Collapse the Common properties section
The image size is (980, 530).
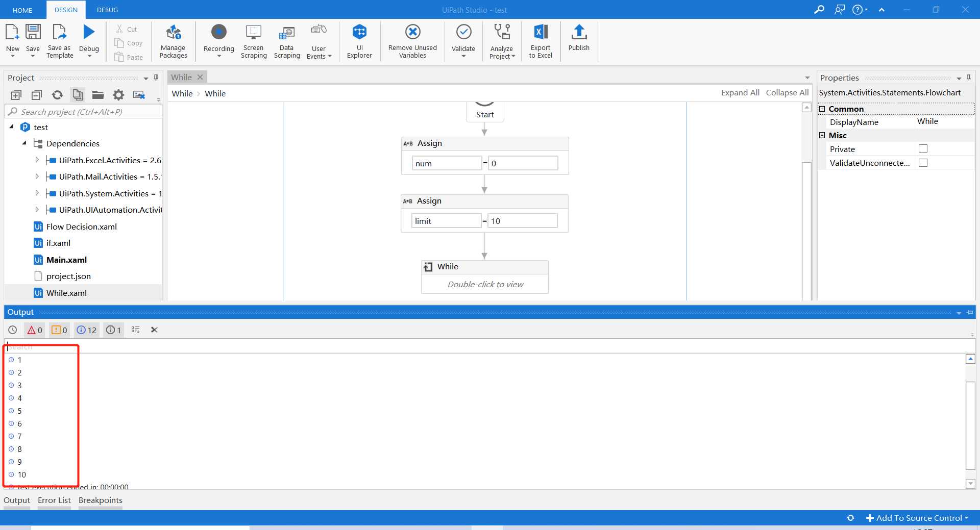tap(822, 109)
